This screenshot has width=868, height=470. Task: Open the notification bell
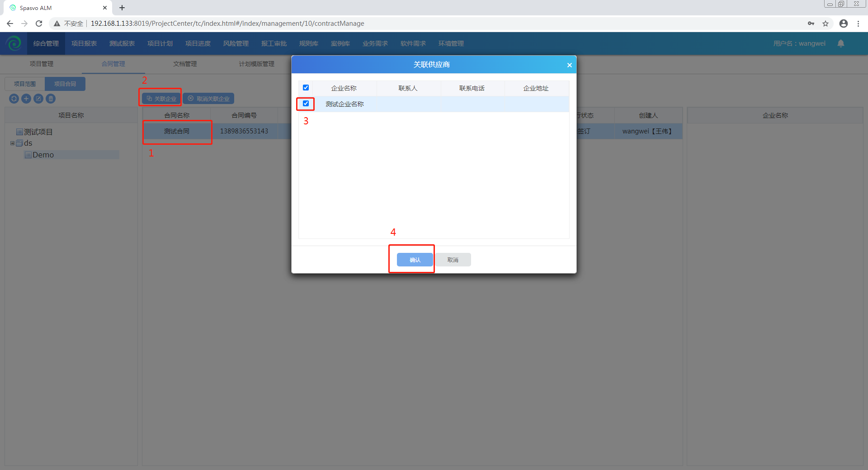[841, 43]
